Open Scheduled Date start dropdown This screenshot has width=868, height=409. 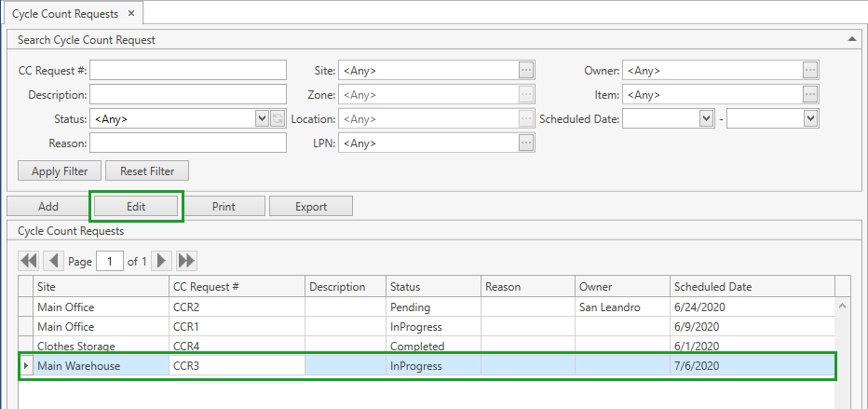706,119
